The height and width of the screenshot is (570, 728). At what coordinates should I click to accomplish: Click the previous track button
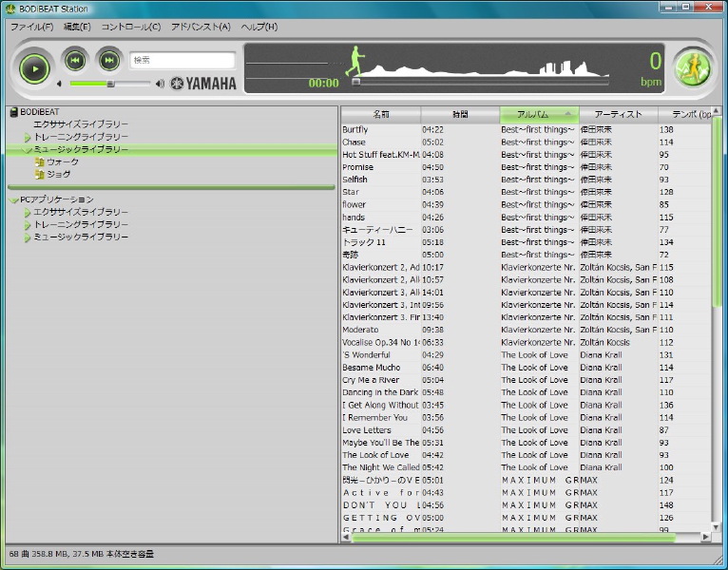[75, 61]
